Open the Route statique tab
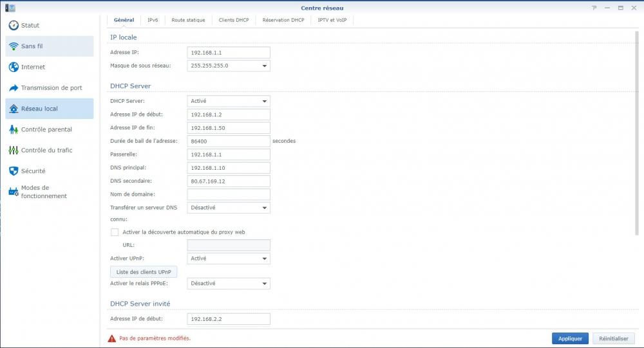644x348 pixels. (x=188, y=20)
